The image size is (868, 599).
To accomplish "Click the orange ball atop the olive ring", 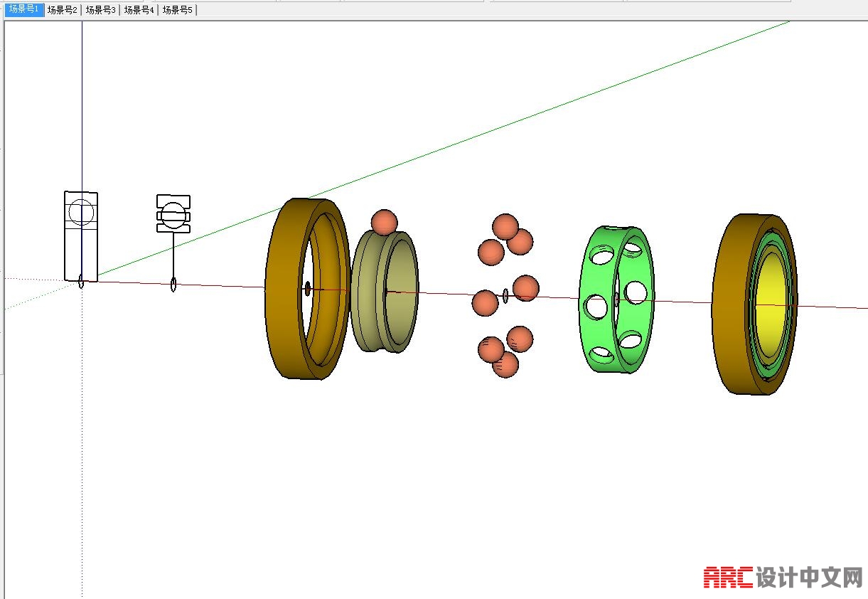I will [384, 222].
